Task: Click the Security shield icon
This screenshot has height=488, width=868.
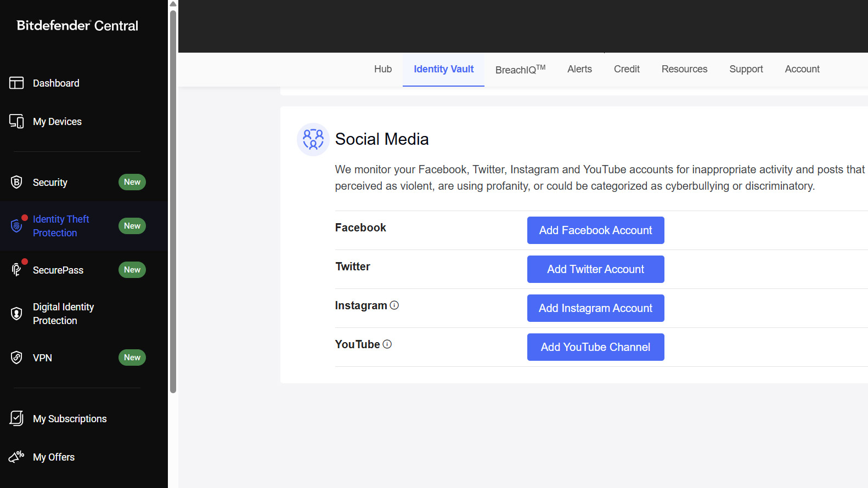Action: click(x=16, y=182)
